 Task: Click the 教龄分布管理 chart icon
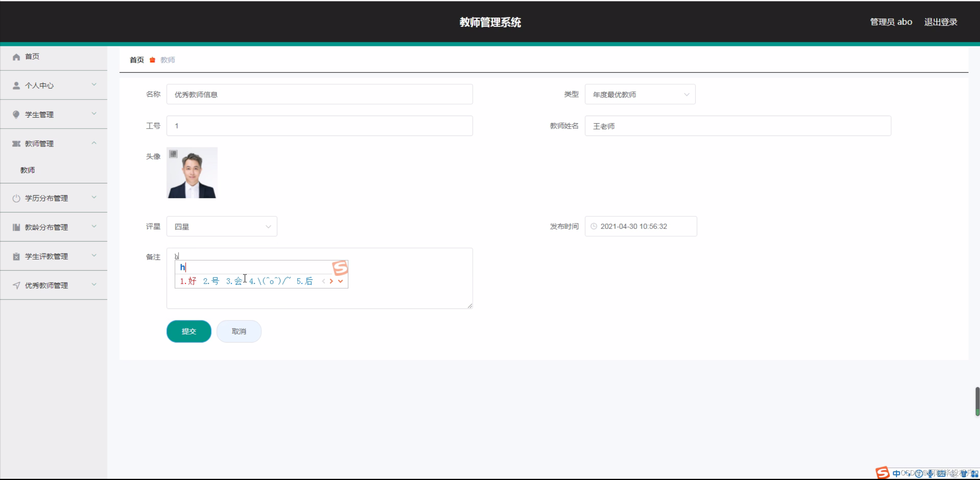coord(16,227)
